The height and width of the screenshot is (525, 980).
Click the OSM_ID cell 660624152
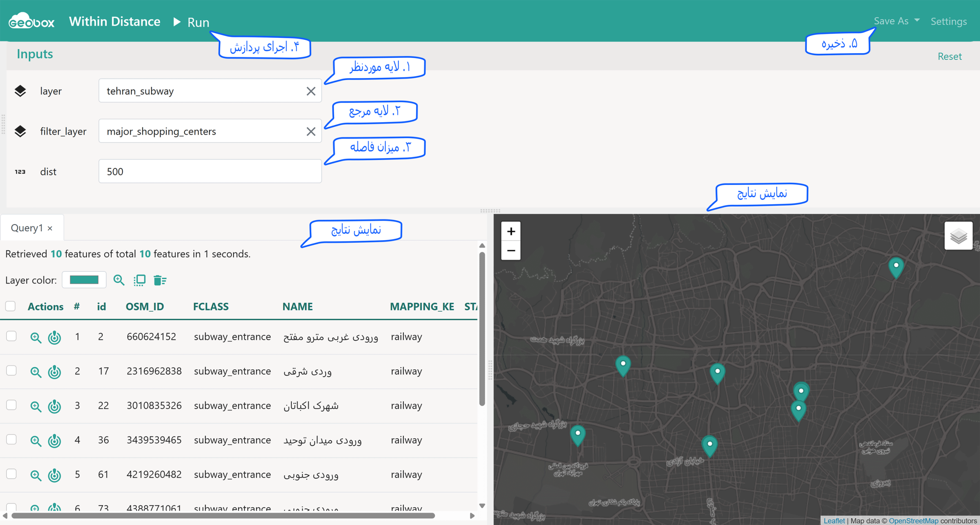tap(151, 337)
